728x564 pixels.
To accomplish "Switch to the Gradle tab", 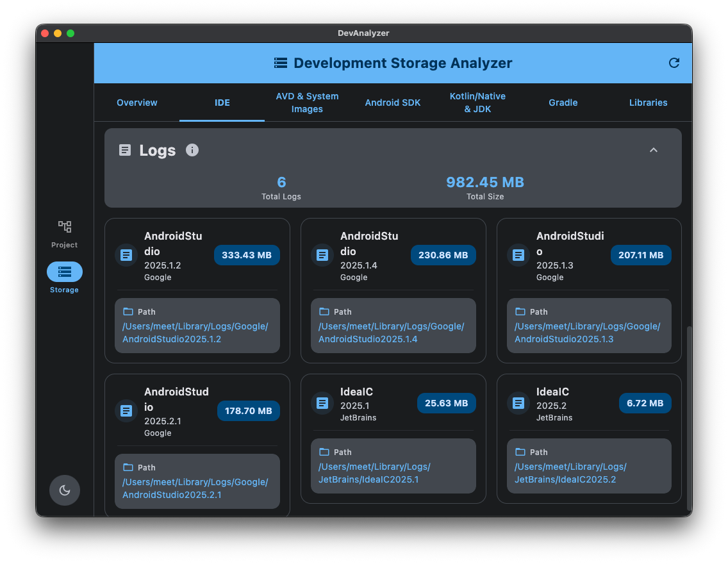I will tap(563, 103).
